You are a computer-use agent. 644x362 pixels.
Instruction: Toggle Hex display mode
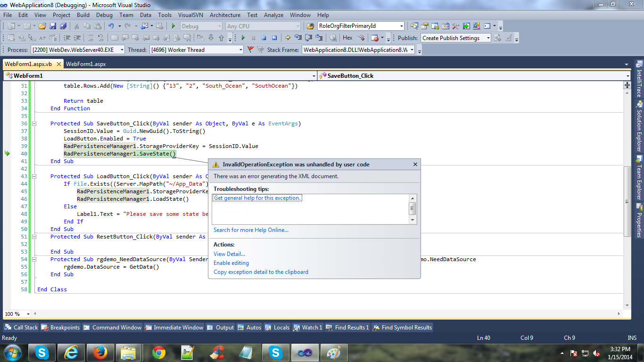347,38
